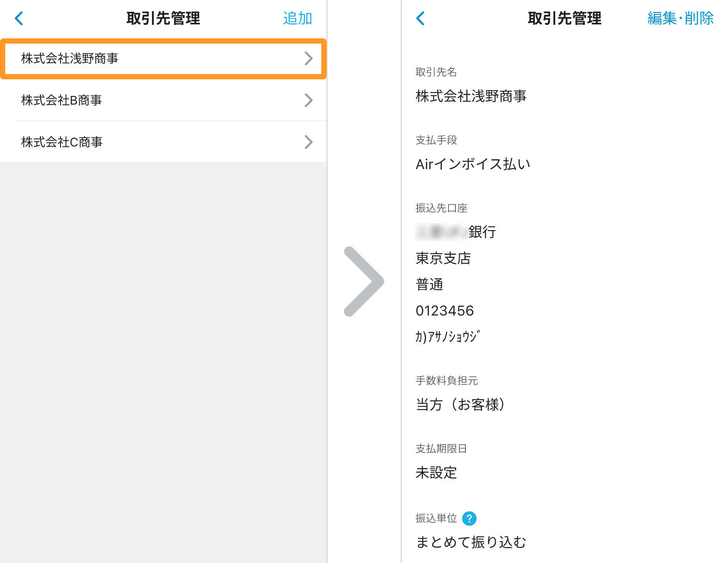
Task: Select the account number 0123456
Action: pos(445,311)
